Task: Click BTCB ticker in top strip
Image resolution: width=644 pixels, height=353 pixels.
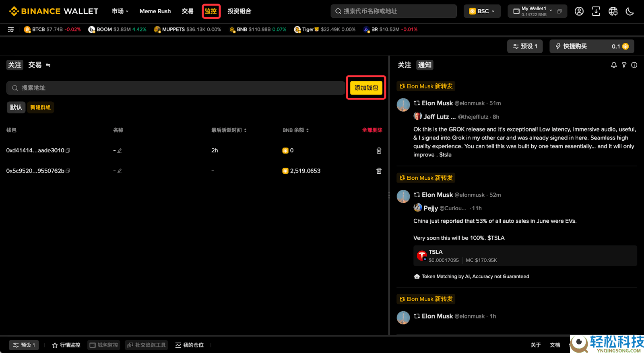Action: pos(52,29)
